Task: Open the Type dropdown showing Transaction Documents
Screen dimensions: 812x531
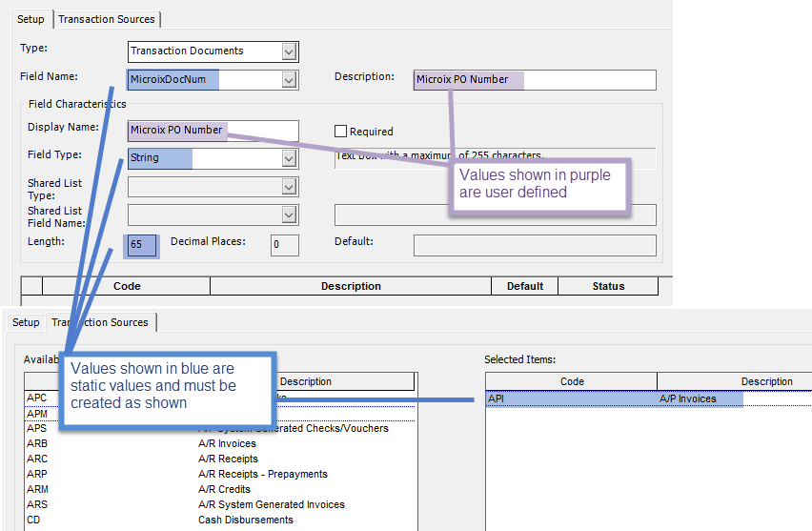Action: pos(289,51)
